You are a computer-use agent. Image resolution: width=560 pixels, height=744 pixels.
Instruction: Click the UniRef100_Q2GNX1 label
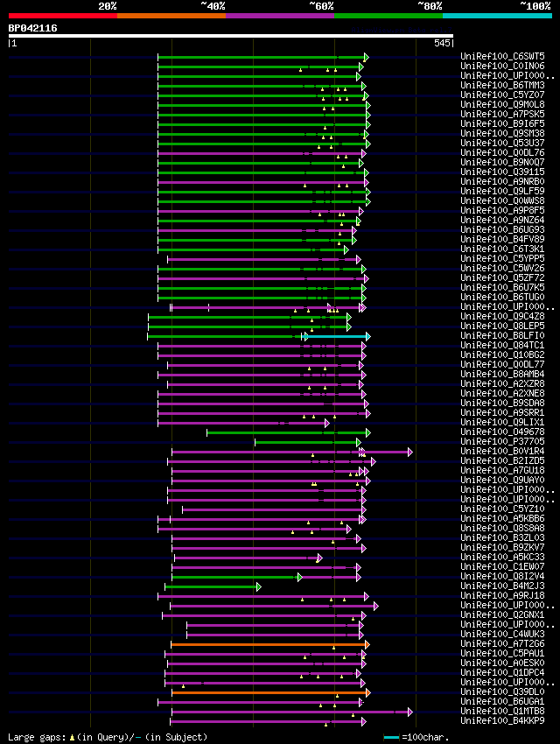(x=502, y=614)
